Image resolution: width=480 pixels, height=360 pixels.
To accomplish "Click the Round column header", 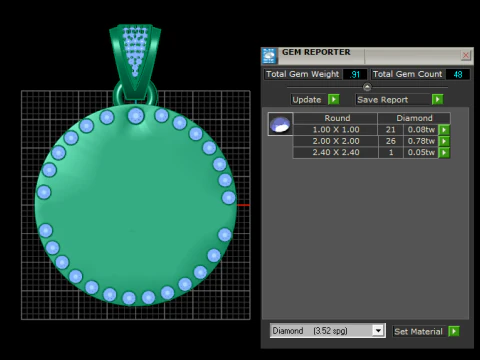I will (337, 118).
